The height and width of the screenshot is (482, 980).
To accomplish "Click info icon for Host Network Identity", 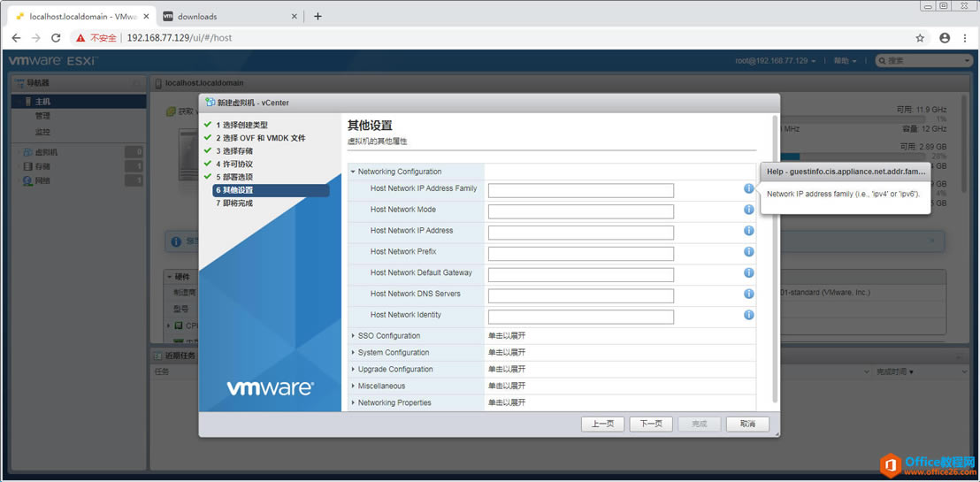I will tap(749, 315).
